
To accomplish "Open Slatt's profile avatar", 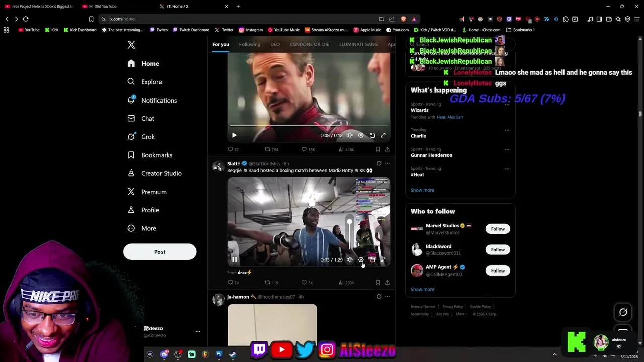I will click(218, 167).
